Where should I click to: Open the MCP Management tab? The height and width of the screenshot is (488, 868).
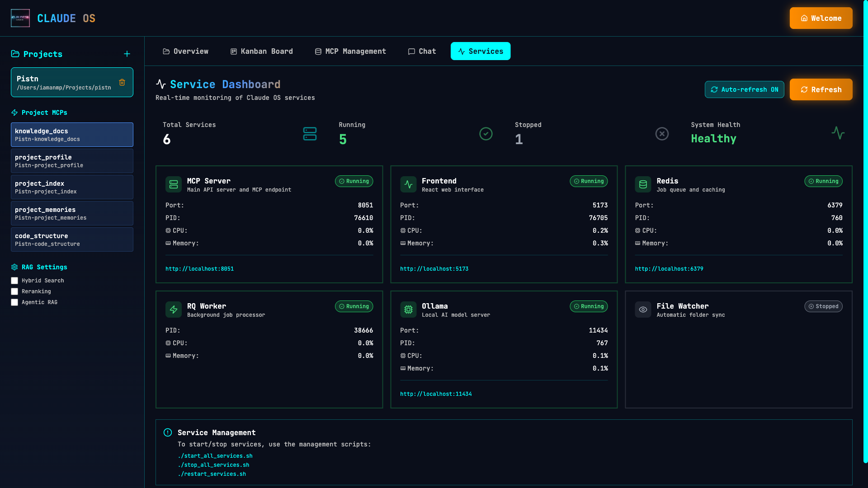coord(350,51)
